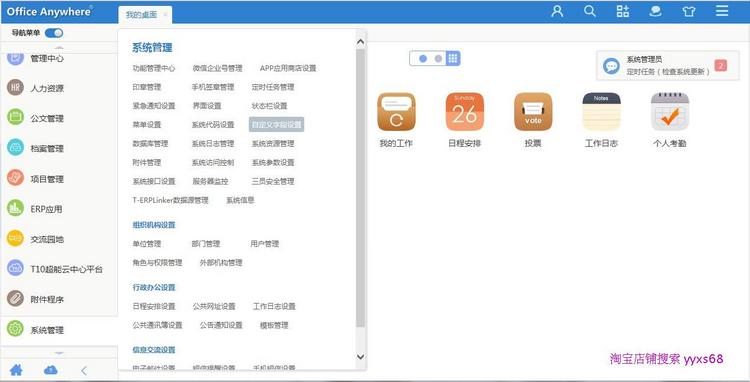Viewport: 750px width, 382px height.
Task: Open 模板管理 link
Action: point(274,325)
